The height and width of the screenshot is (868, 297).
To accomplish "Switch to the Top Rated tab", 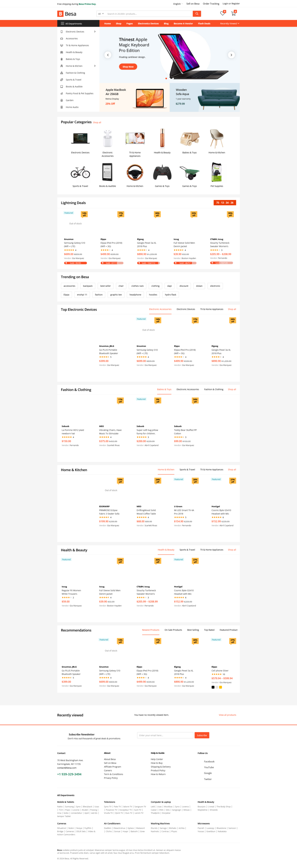I will 209,630.
